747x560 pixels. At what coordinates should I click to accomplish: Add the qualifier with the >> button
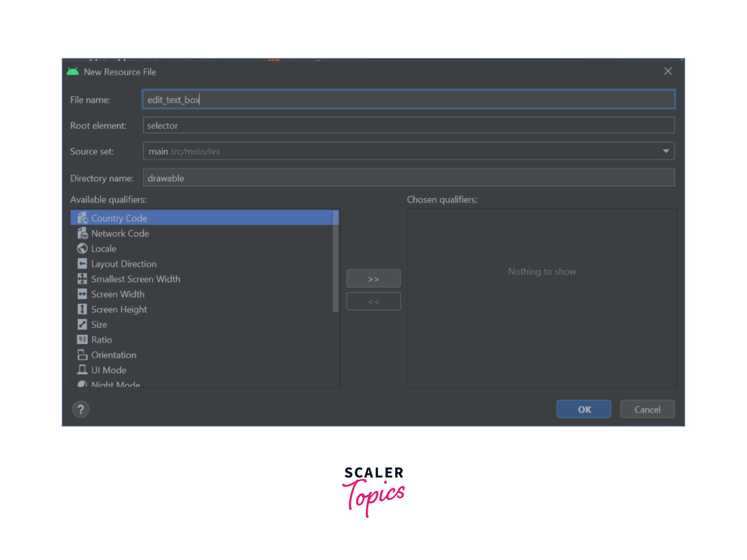point(373,279)
